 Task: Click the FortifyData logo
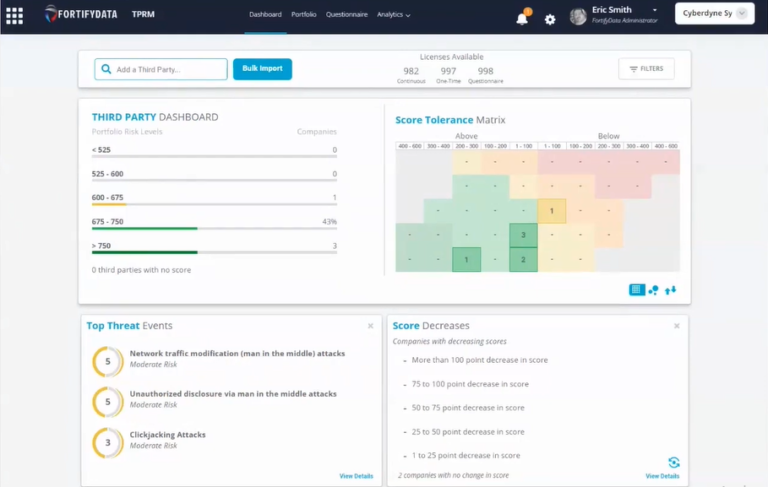(x=81, y=14)
